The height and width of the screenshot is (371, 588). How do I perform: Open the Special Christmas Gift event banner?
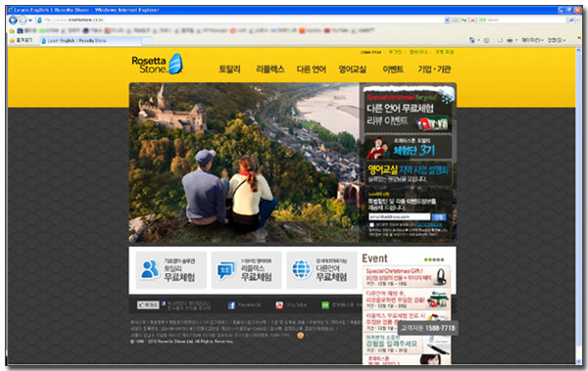pos(407,277)
